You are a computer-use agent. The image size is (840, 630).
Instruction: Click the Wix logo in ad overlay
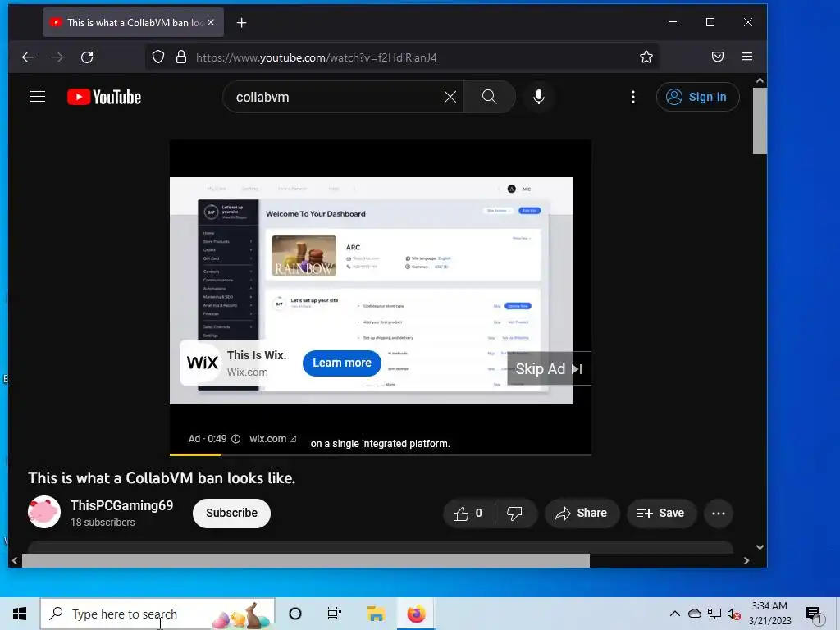click(x=203, y=363)
